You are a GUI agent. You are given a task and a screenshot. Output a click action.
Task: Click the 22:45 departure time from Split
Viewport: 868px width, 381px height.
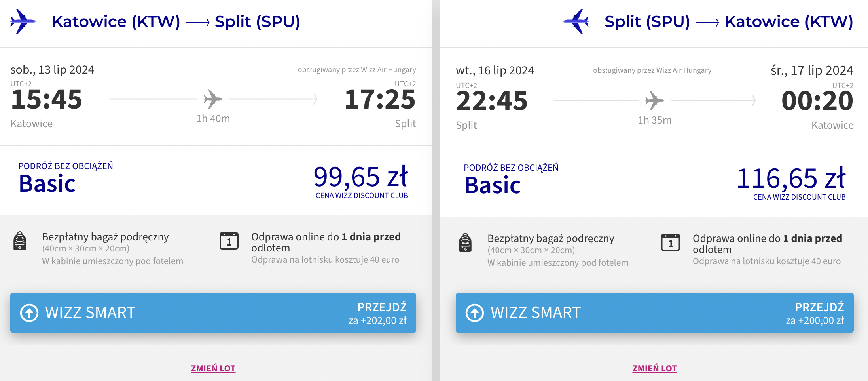[x=492, y=101]
